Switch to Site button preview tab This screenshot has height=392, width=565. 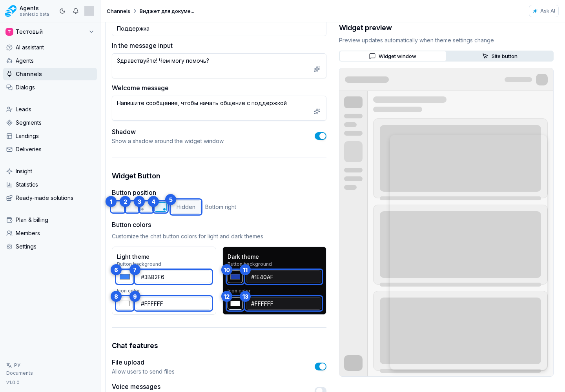[x=500, y=56]
